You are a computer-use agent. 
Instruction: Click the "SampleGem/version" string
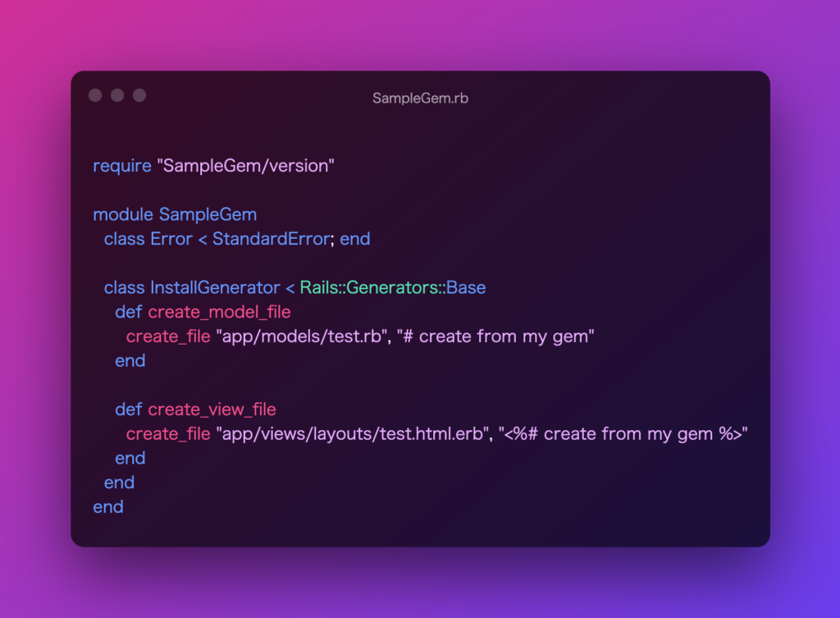(245, 166)
